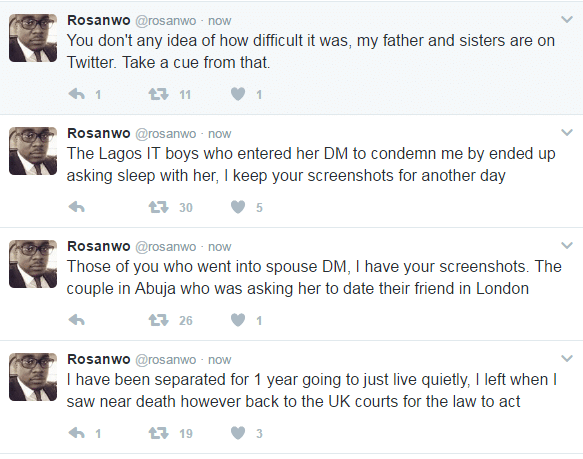Open the 'now' timestamp on the 'UK courts' tweet
The image size is (583, 459).
point(219,360)
